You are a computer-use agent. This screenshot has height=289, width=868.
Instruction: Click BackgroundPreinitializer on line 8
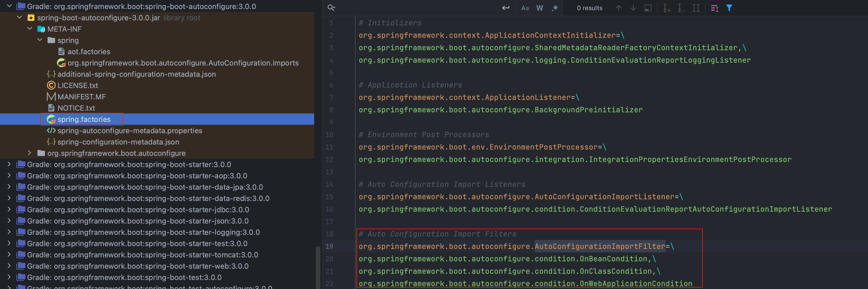tap(588, 110)
